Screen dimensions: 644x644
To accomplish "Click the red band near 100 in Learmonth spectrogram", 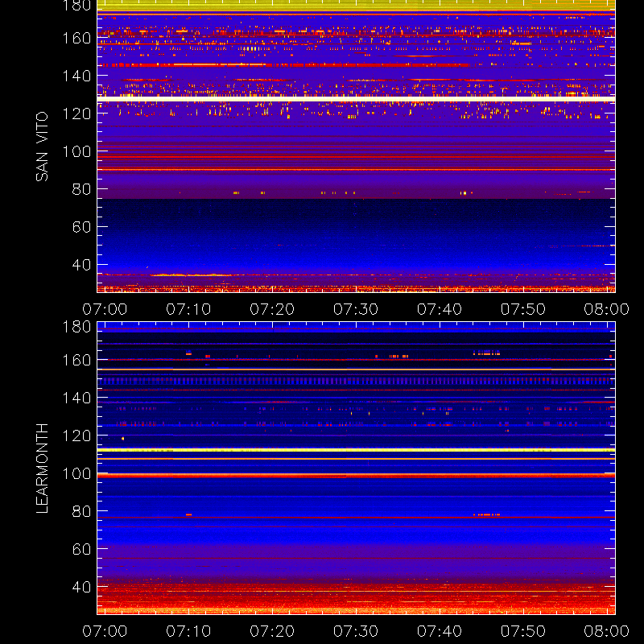I will (x=356, y=476).
